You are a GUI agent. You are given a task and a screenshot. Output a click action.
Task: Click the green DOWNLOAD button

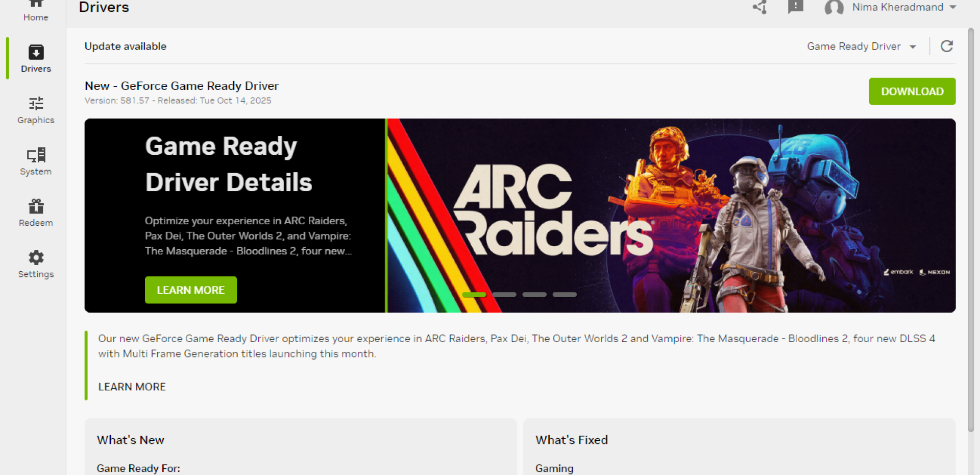912,91
